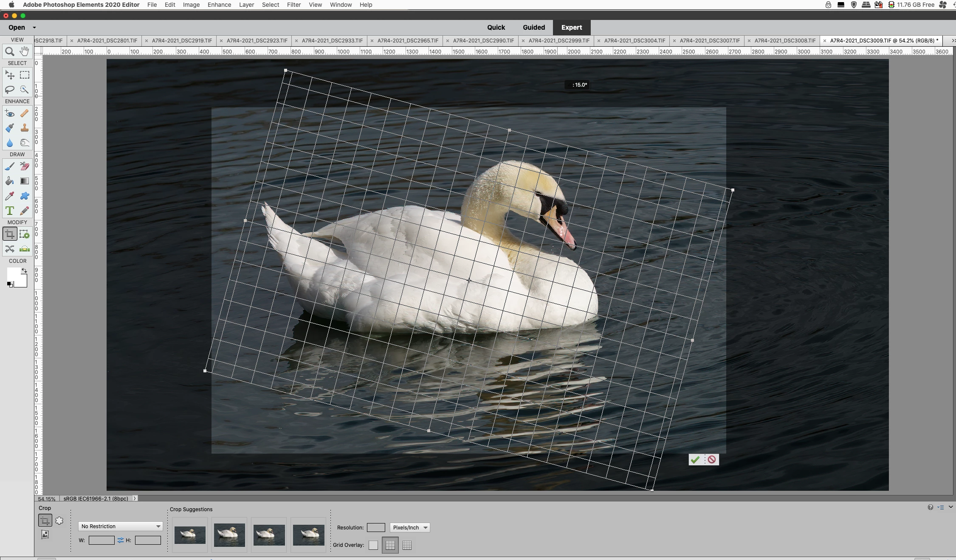Select the Zoom tool
Image resolution: width=956 pixels, height=560 pixels.
[9, 52]
